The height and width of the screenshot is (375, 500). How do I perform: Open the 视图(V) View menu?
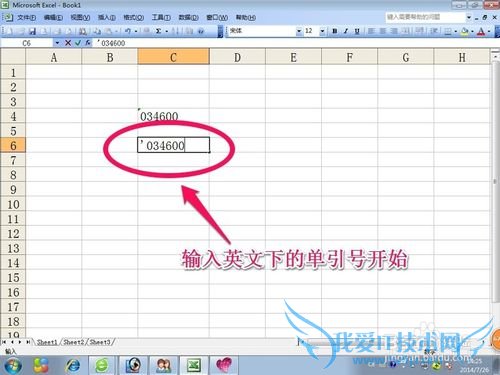pyautogui.click(x=80, y=17)
